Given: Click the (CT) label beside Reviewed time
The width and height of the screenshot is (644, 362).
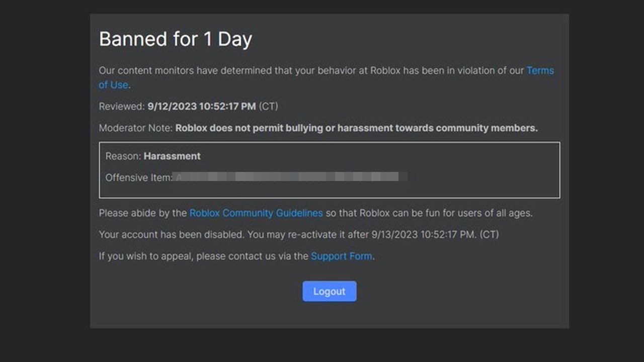Looking at the screenshot, I should click(x=268, y=106).
